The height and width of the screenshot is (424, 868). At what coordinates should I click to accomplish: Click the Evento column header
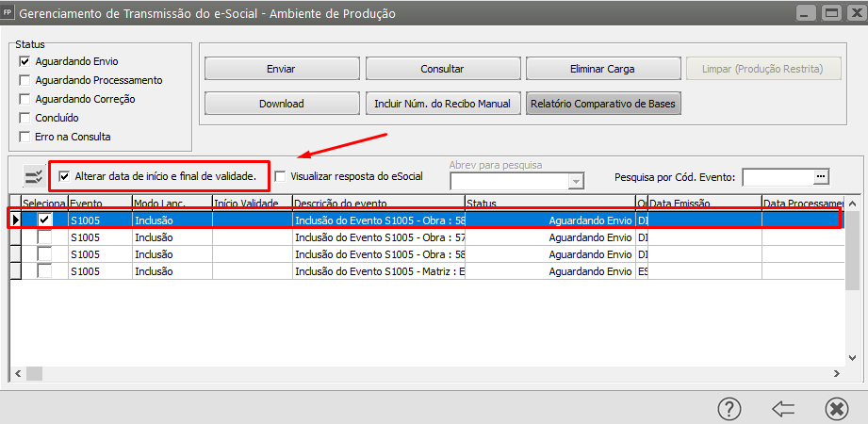point(100,204)
